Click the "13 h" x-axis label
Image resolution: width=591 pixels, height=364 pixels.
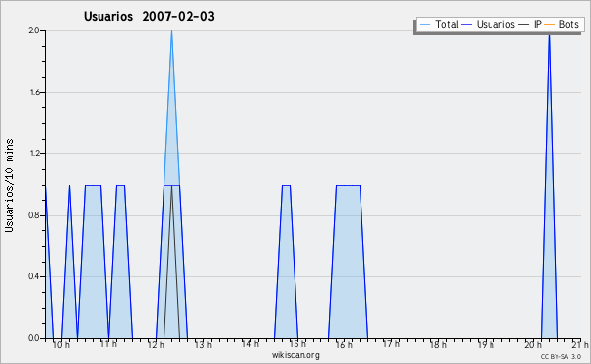pyautogui.click(x=203, y=345)
